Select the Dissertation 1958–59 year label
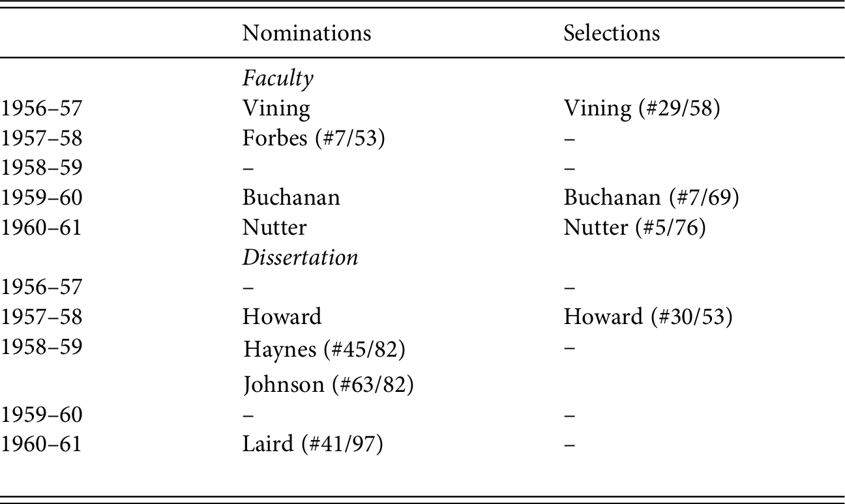This screenshot has width=845, height=504. click(41, 347)
